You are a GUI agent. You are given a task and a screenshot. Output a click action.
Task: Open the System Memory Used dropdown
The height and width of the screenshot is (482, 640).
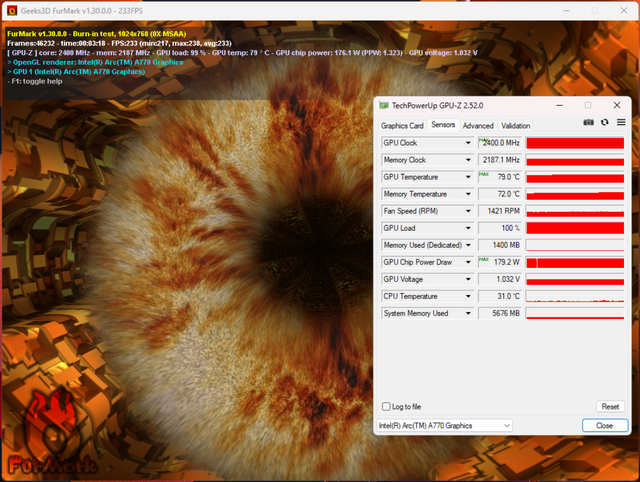tap(468, 313)
